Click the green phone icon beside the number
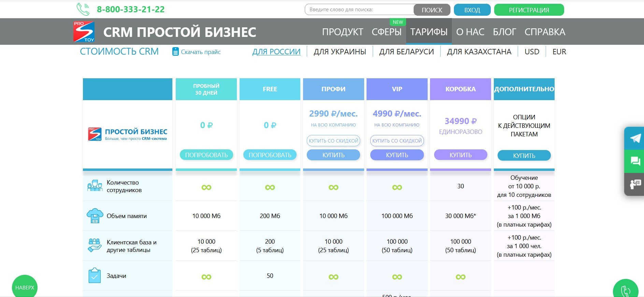This screenshot has width=644, height=297. [x=83, y=10]
